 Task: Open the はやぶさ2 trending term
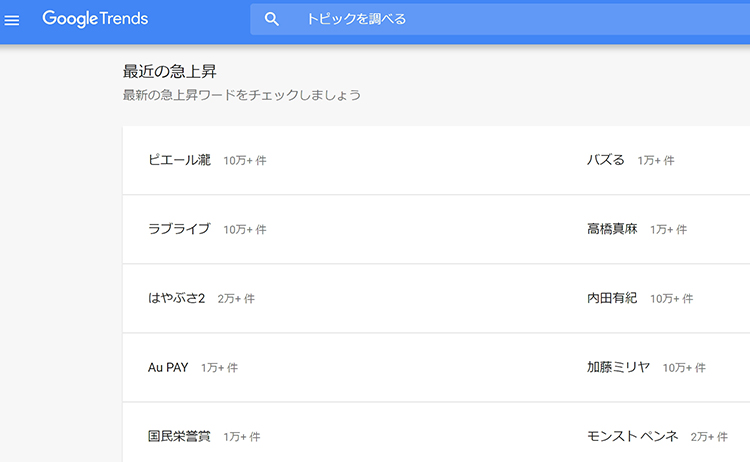[176, 298]
